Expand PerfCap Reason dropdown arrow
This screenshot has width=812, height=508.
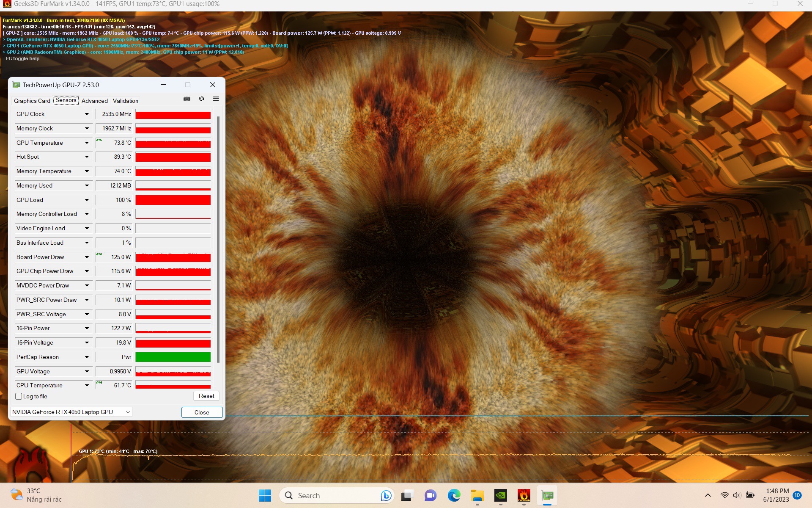87,357
